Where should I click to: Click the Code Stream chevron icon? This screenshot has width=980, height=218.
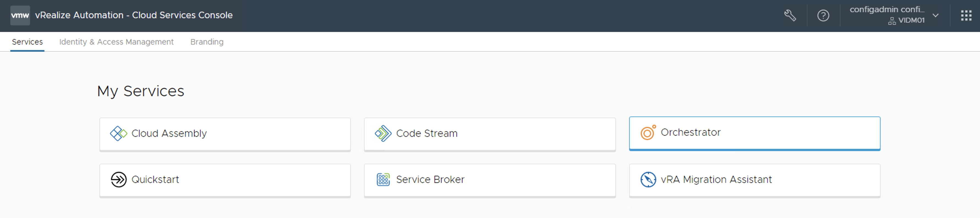tap(383, 133)
